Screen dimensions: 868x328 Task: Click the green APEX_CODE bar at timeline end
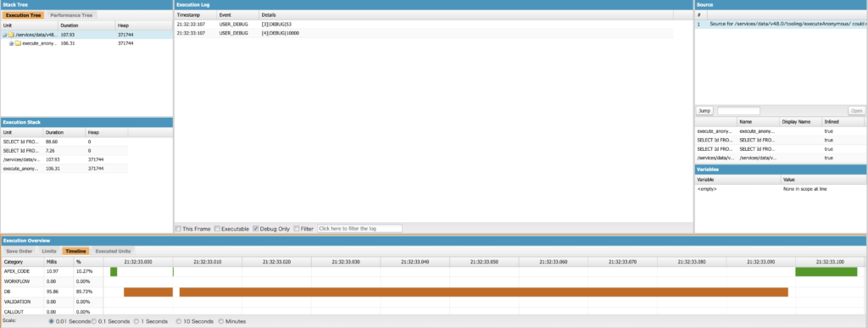tap(826, 271)
